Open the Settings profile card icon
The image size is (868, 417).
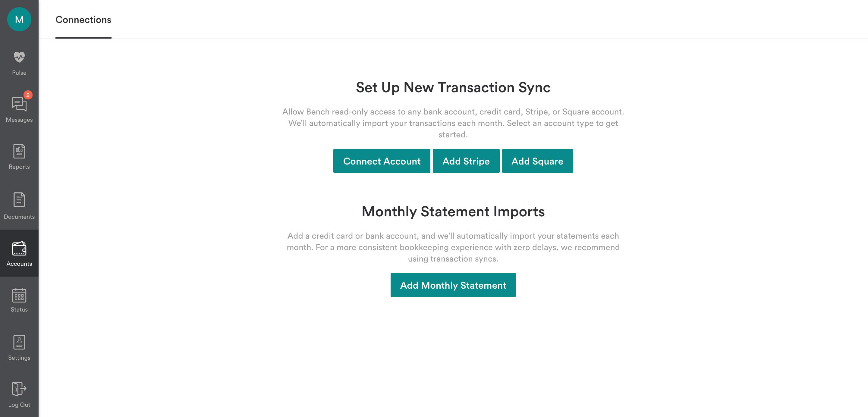19,342
